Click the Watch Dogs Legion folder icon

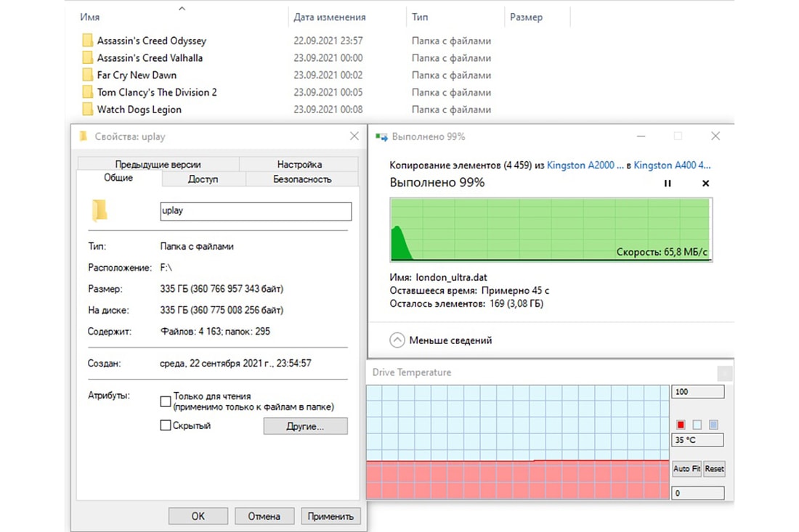(x=88, y=110)
